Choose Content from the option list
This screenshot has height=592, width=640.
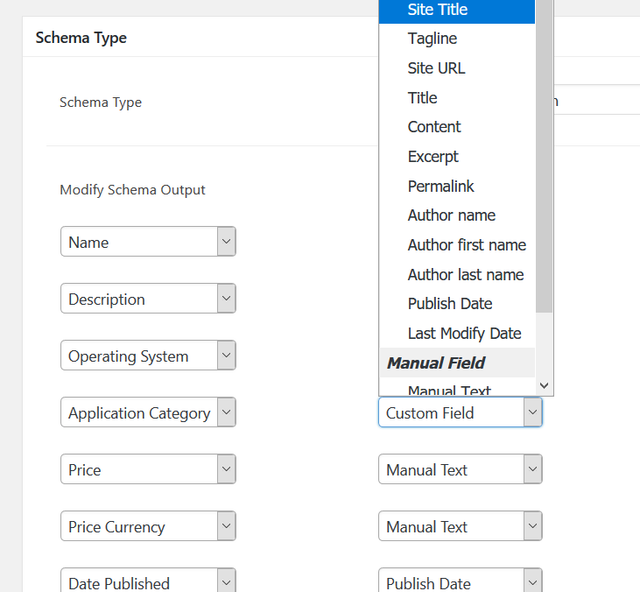click(x=457, y=127)
